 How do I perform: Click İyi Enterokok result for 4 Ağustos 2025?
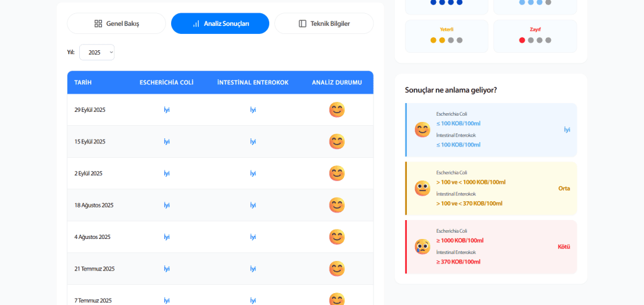(253, 237)
